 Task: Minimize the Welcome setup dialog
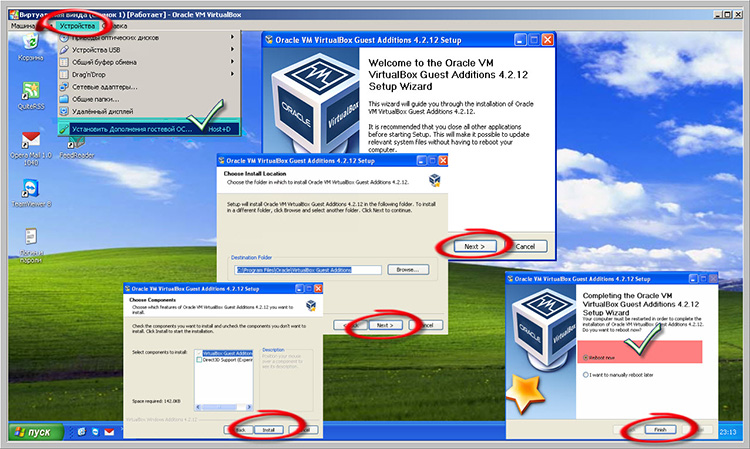(x=520, y=40)
